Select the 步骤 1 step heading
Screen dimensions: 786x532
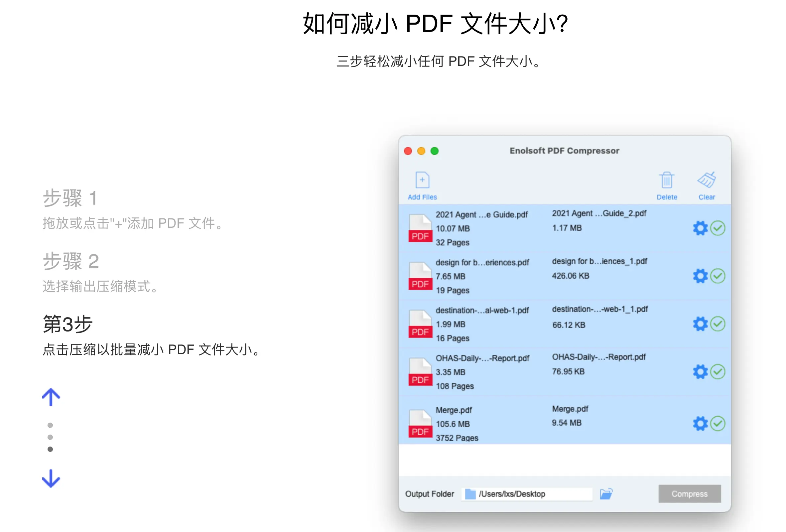[70, 198]
